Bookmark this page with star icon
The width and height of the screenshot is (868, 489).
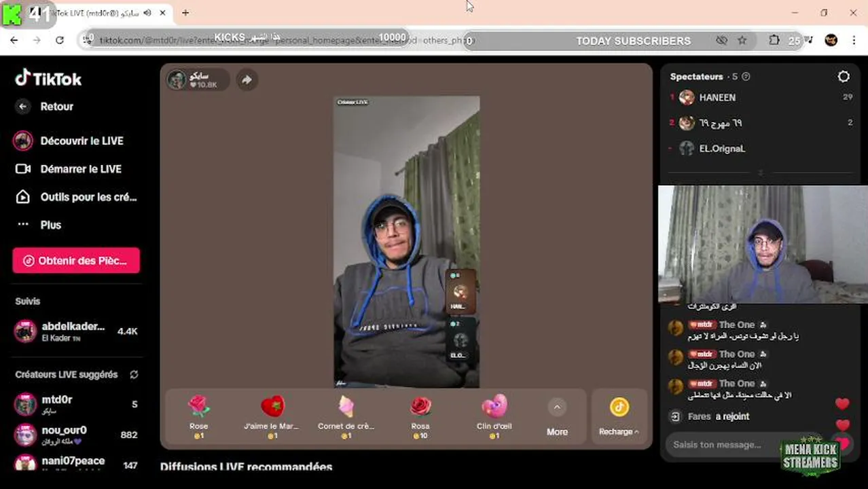742,41
